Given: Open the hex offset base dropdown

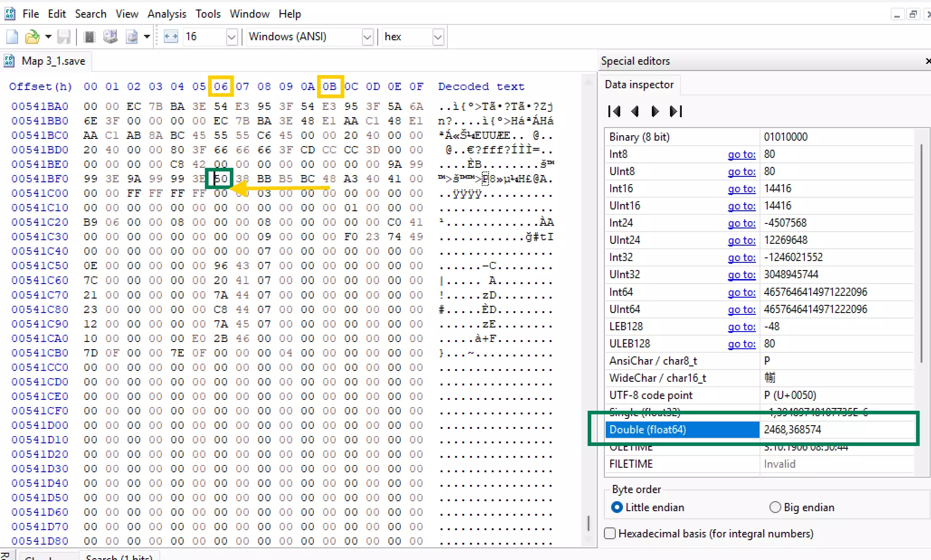Looking at the screenshot, I should [x=437, y=37].
